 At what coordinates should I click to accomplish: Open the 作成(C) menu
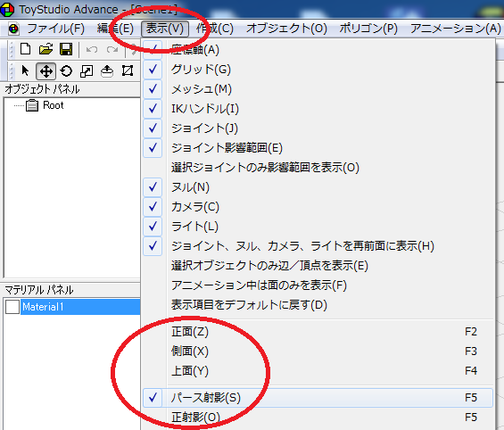click(x=215, y=29)
